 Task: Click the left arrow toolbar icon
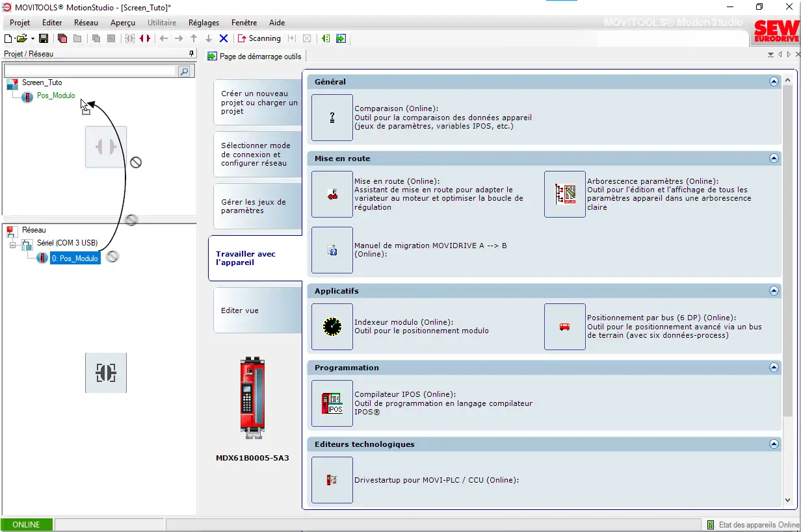(164, 39)
